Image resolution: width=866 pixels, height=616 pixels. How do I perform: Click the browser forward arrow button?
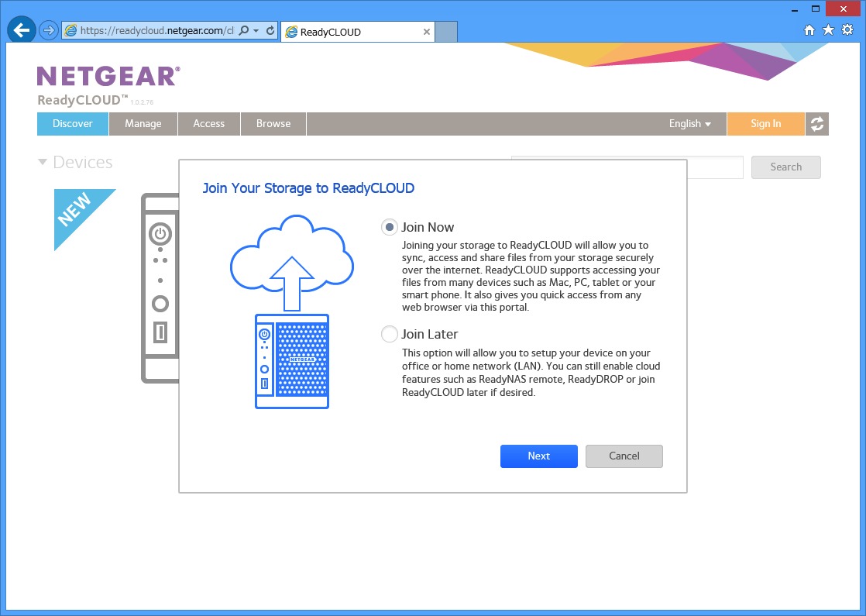[x=49, y=30]
